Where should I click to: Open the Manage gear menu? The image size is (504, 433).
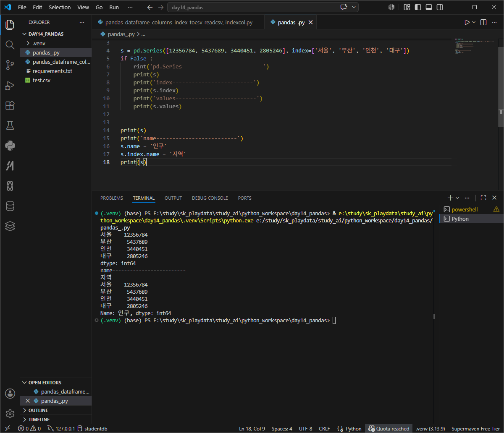(10, 414)
